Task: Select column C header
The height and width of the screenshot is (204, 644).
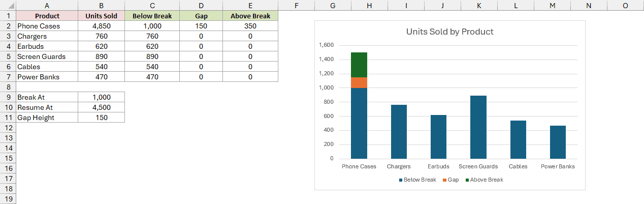Action: [x=152, y=5]
